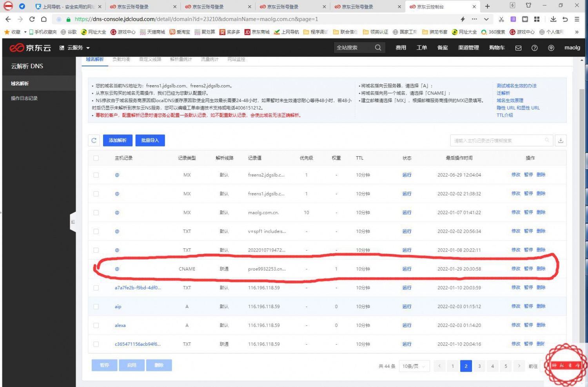The width and height of the screenshot is (588, 387).
Task: Switch to the 负载均衡 tab
Action: pyautogui.click(x=121, y=59)
